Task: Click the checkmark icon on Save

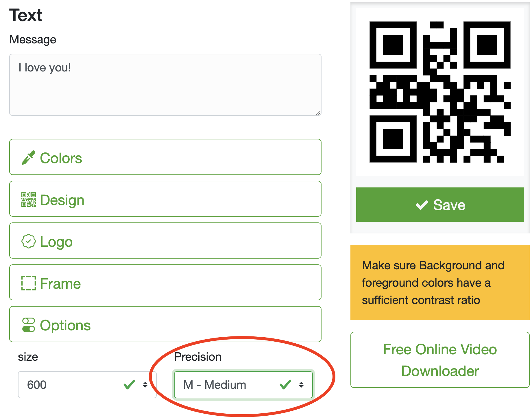Action: [x=422, y=205]
